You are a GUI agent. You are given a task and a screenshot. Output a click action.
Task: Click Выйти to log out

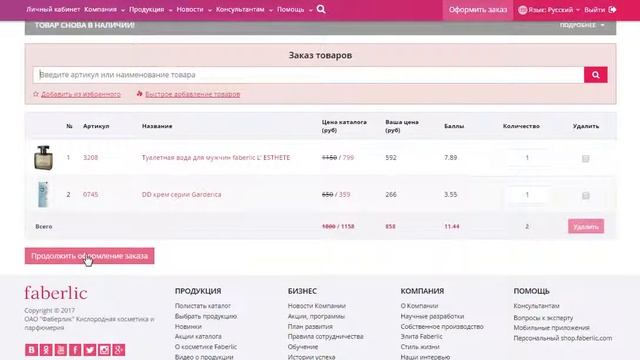click(594, 10)
